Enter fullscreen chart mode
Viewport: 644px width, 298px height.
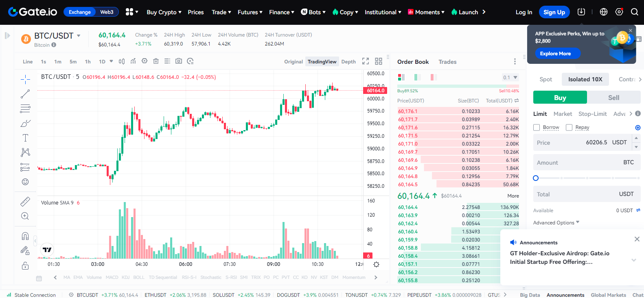tap(366, 61)
